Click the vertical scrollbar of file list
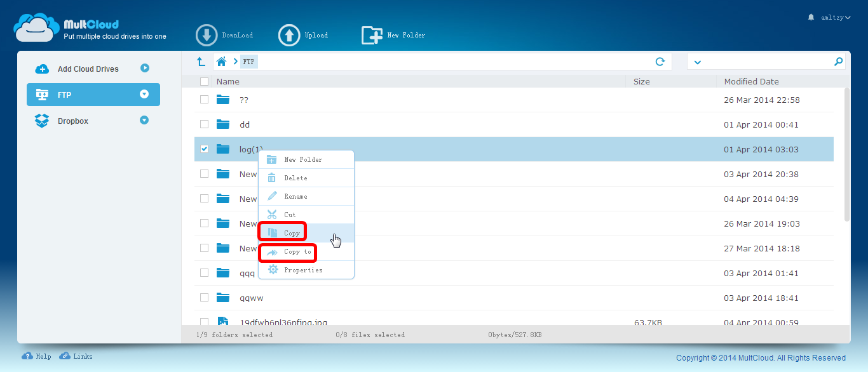Screen dimensions: 868x372 coord(847,154)
